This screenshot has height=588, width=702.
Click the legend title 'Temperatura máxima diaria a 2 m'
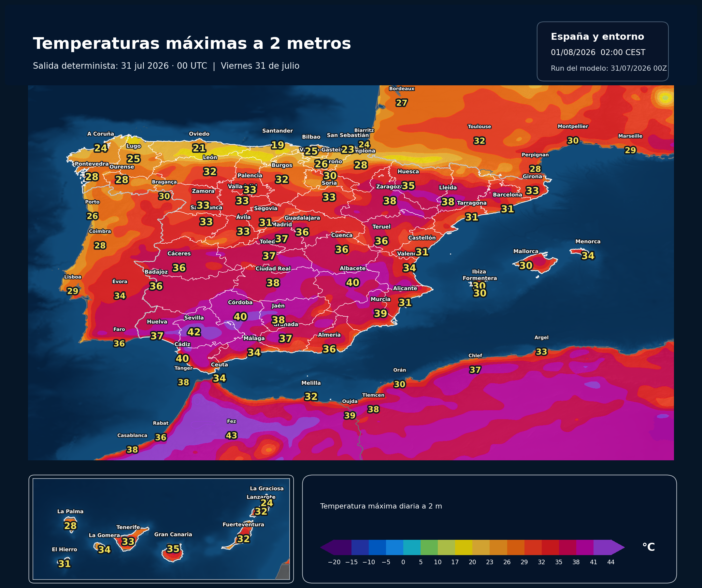coord(381,506)
